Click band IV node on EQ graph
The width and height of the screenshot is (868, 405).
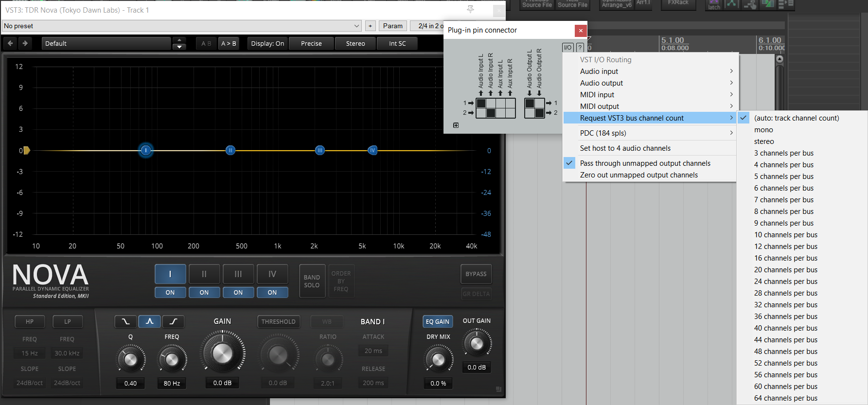coord(372,150)
